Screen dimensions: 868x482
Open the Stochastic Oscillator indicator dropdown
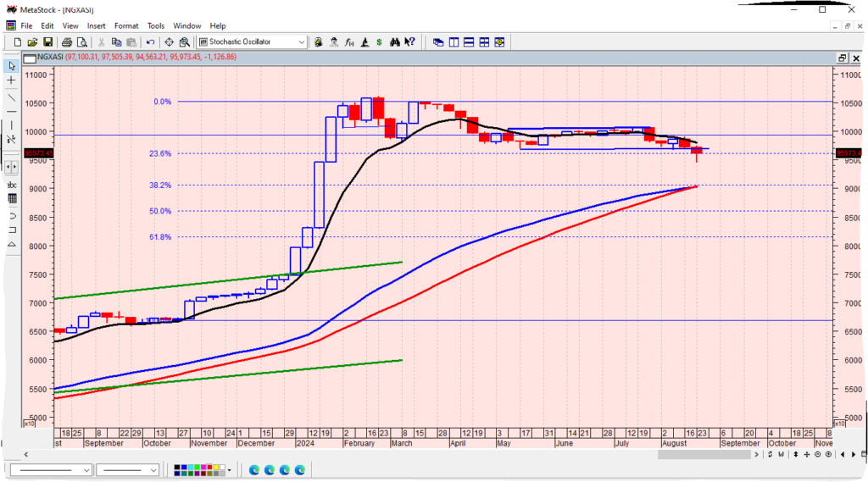coord(302,42)
